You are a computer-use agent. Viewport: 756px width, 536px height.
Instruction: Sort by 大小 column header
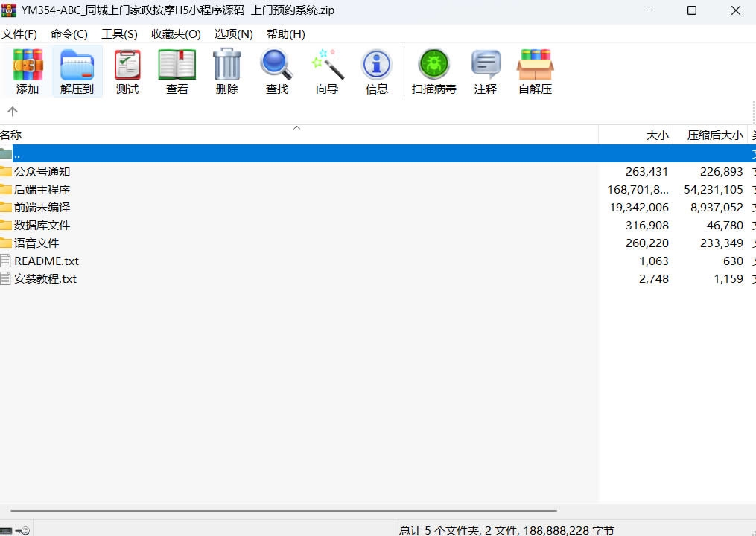pyautogui.click(x=635, y=135)
